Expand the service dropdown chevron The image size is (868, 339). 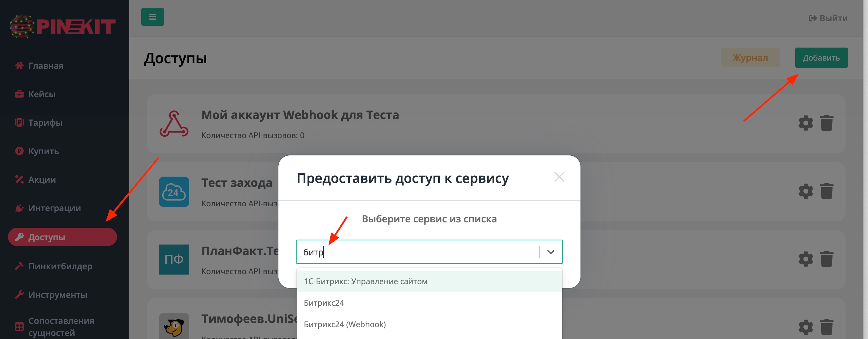(x=550, y=252)
